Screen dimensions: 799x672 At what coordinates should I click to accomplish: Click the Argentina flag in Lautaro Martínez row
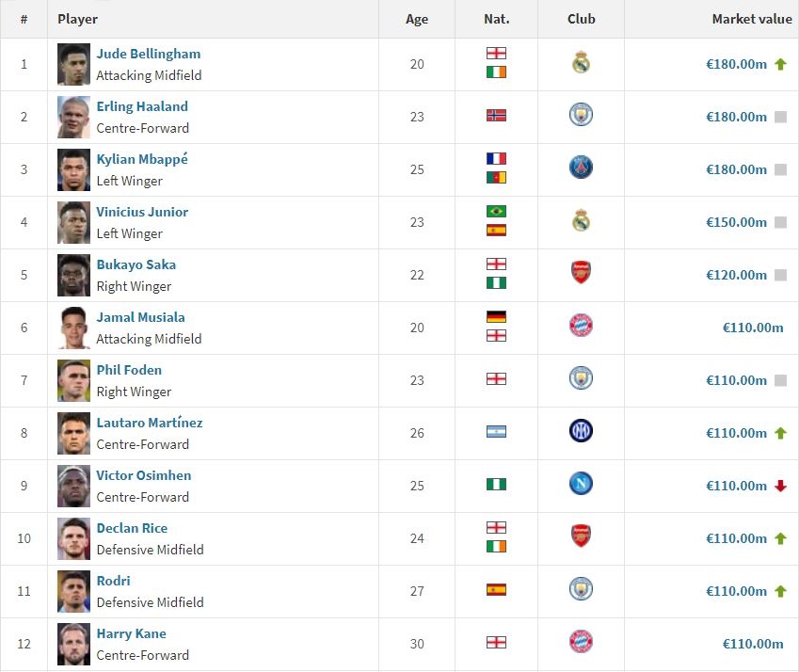coord(496,432)
